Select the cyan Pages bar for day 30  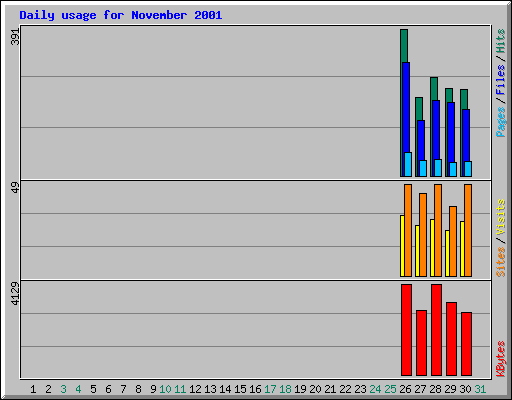click(468, 169)
